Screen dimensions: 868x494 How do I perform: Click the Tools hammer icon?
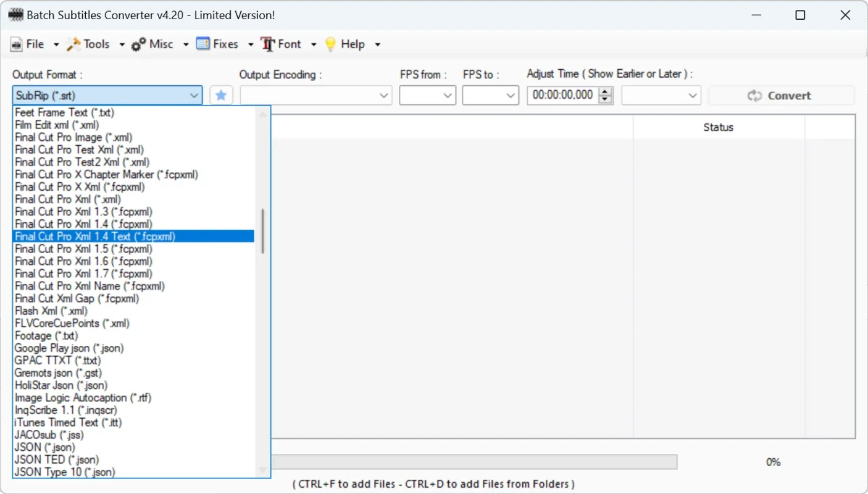pyautogui.click(x=74, y=44)
